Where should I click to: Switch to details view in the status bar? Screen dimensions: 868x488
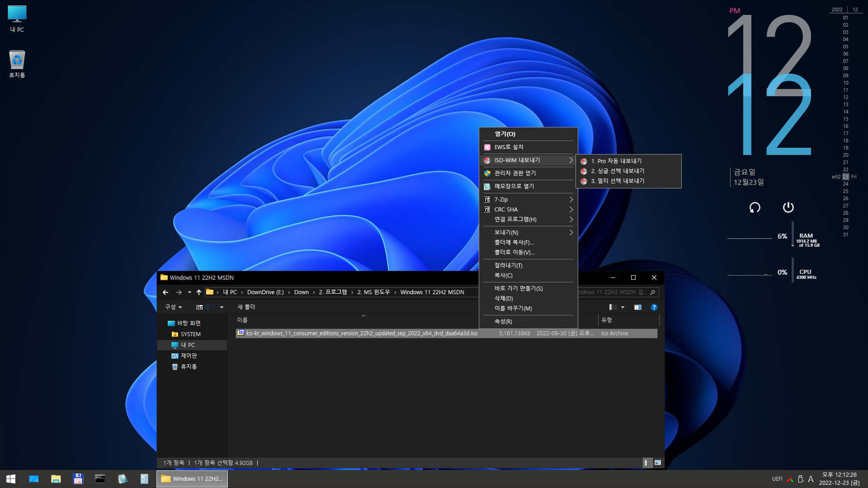coord(647,463)
